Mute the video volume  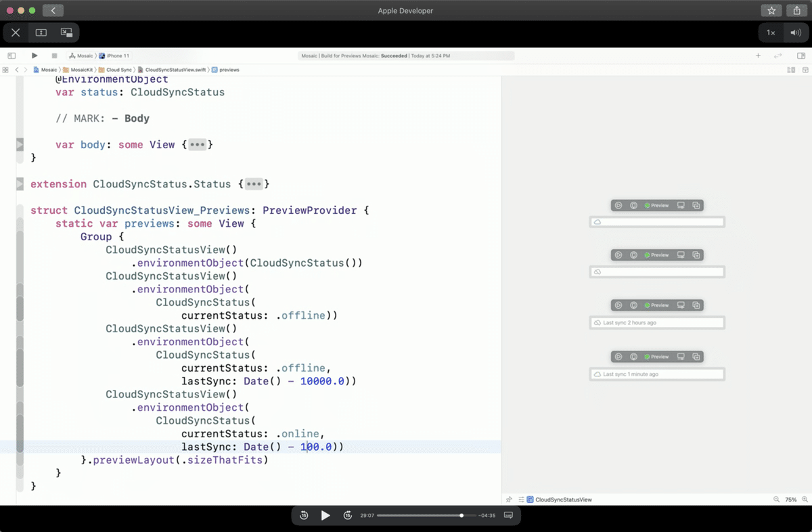(794, 32)
